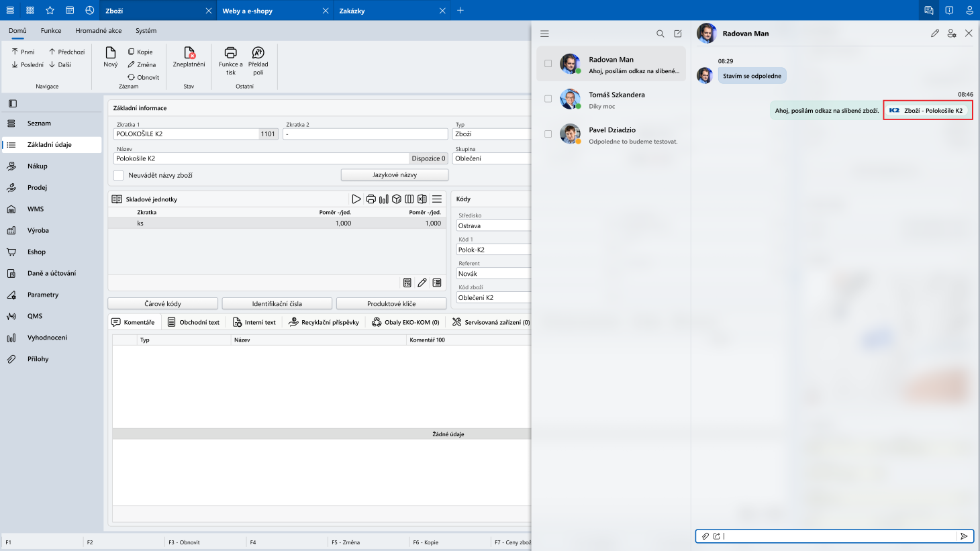Send the chat message
This screenshot has width=980, height=551.
coord(964,536)
